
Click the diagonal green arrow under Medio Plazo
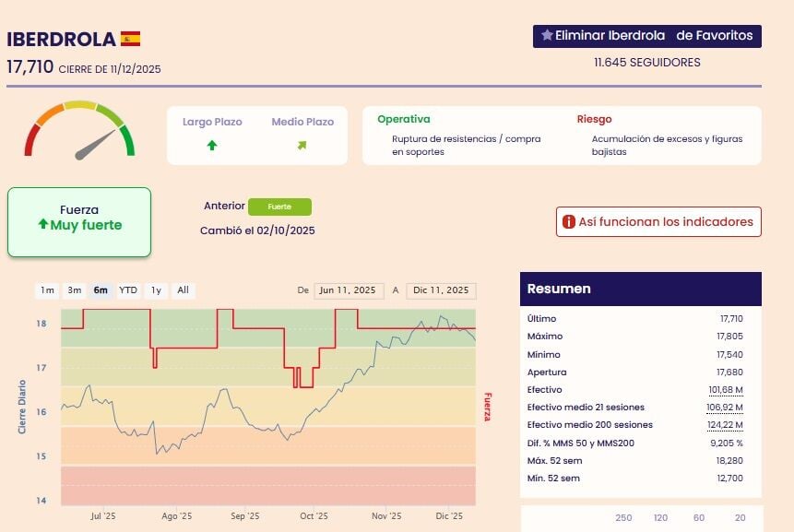tap(302, 146)
